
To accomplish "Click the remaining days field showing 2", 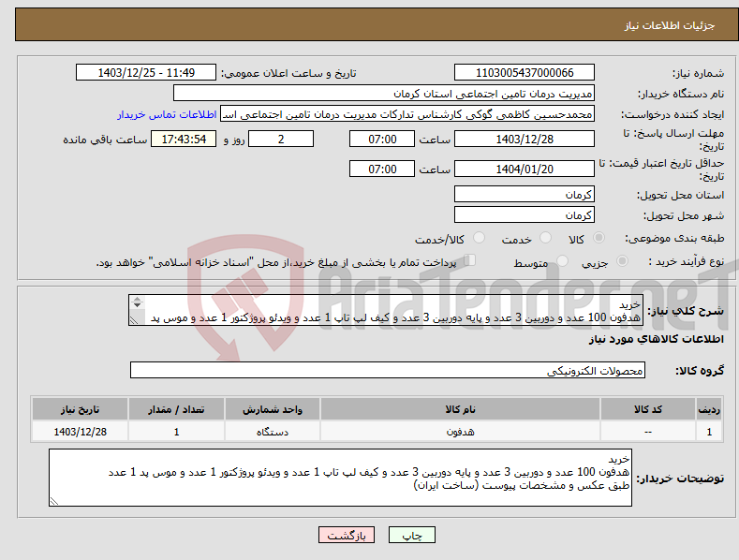I will [281, 139].
